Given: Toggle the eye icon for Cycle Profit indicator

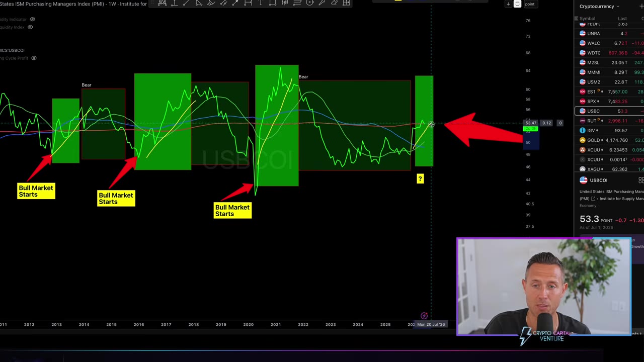Looking at the screenshot, I should coord(34,58).
